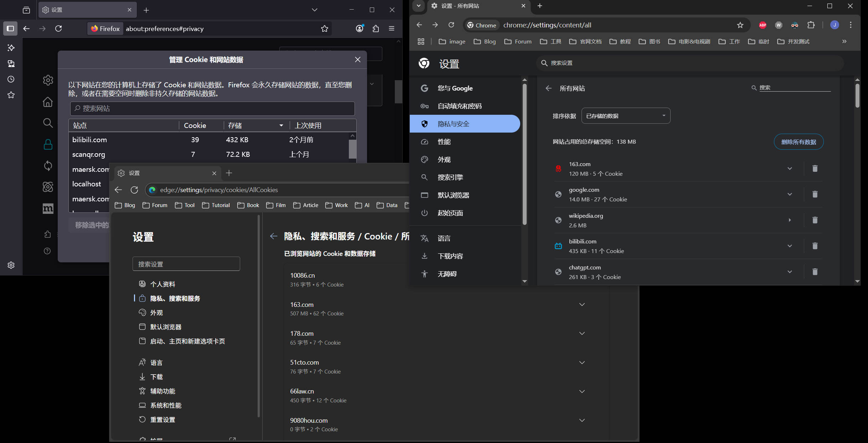
Task: Show more Chrome bookmarks chevron
Action: 844,42
